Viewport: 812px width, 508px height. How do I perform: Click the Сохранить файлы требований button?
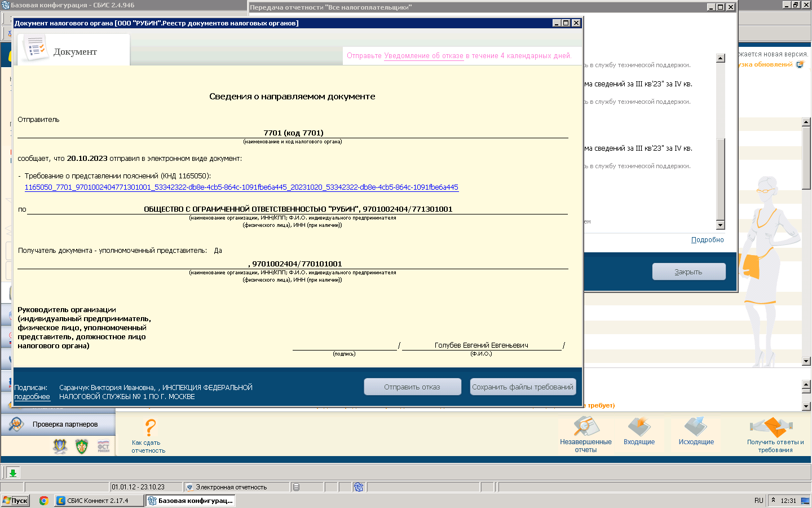[x=523, y=387]
